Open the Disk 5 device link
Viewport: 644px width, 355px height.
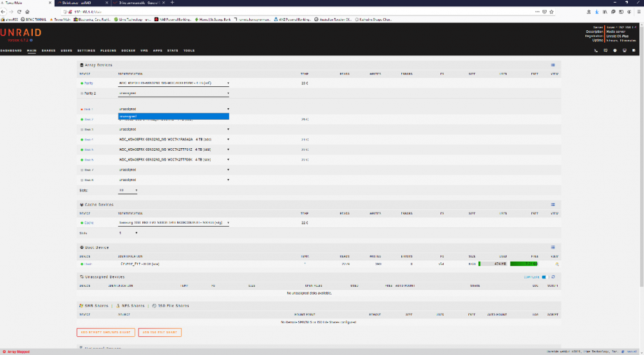[89, 150]
